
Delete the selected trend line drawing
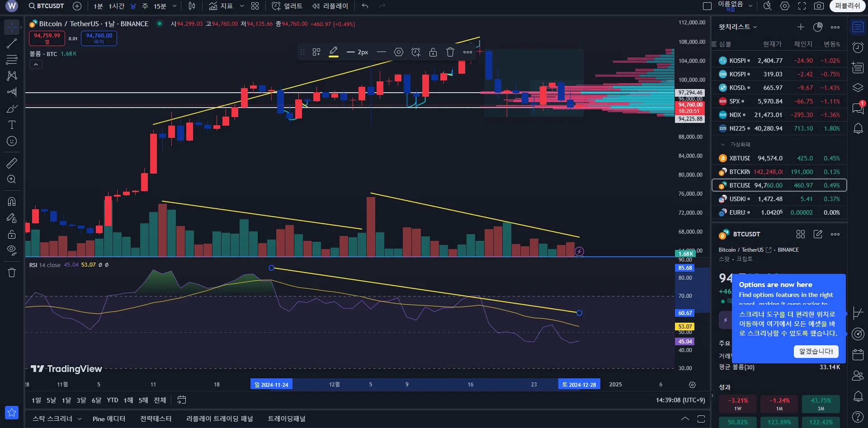click(450, 52)
